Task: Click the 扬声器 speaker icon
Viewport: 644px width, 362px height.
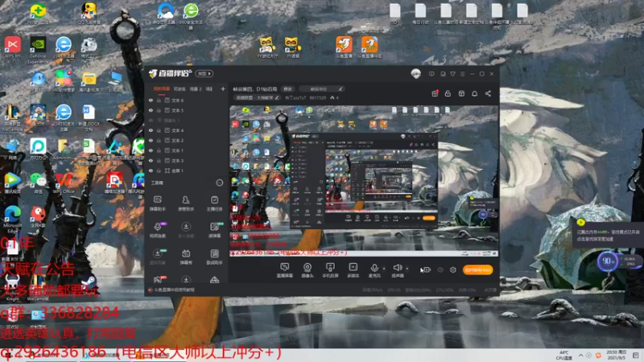Action: click(x=397, y=268)
